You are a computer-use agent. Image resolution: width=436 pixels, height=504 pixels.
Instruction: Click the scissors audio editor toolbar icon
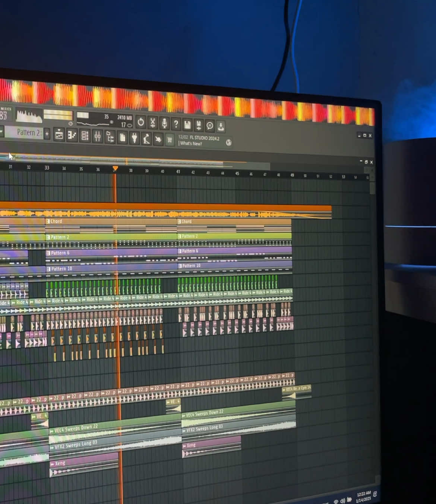point(152,123)
